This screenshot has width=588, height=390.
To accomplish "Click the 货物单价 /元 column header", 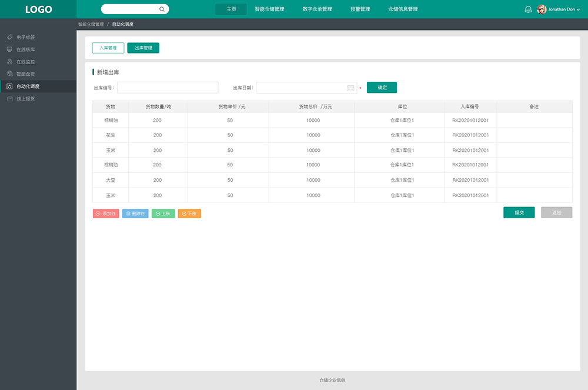I will pos(228,106).
